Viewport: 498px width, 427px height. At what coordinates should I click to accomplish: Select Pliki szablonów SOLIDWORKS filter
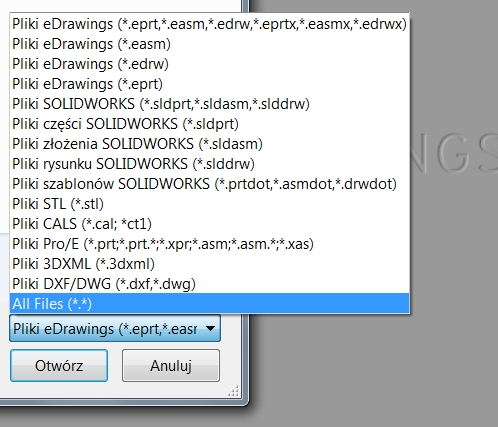[210, 184]
